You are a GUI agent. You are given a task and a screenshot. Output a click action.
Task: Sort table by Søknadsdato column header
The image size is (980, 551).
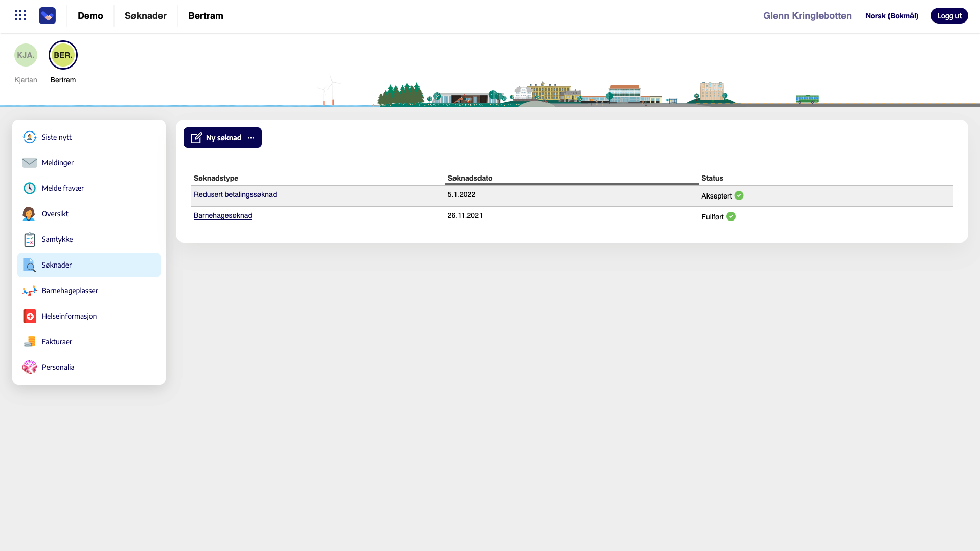(x=470, y=178)
